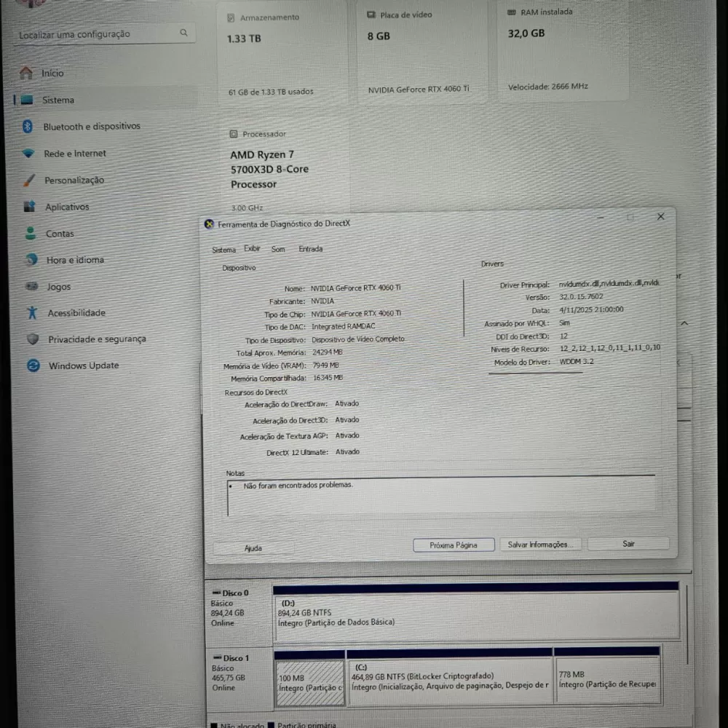Switch to the Exibir tab in DirectX tool
The image size is (728, 728).
coord(252,248)
